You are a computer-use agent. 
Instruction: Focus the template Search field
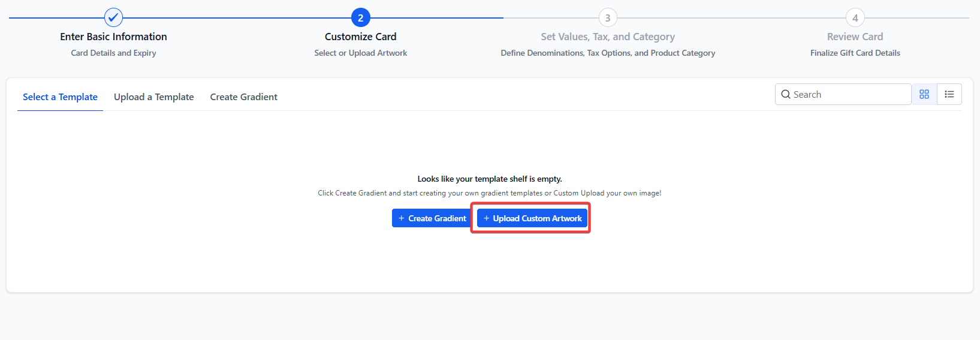tap(848, 95)
